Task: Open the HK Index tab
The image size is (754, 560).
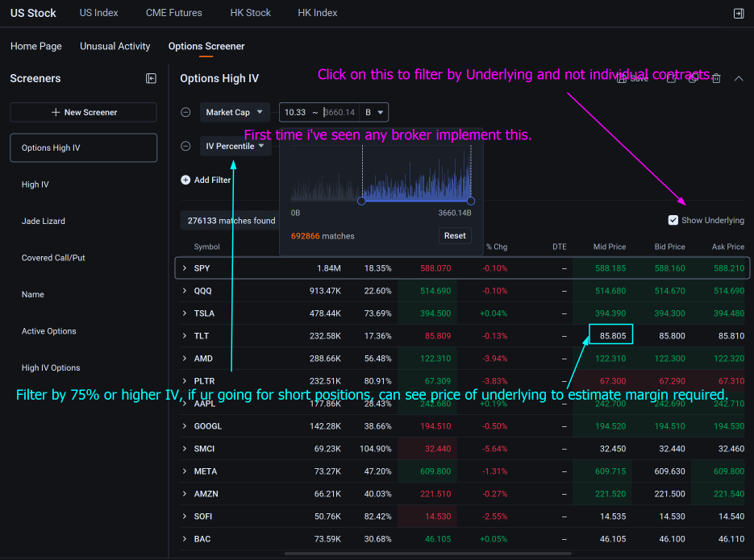Action: tap(318, 13)
